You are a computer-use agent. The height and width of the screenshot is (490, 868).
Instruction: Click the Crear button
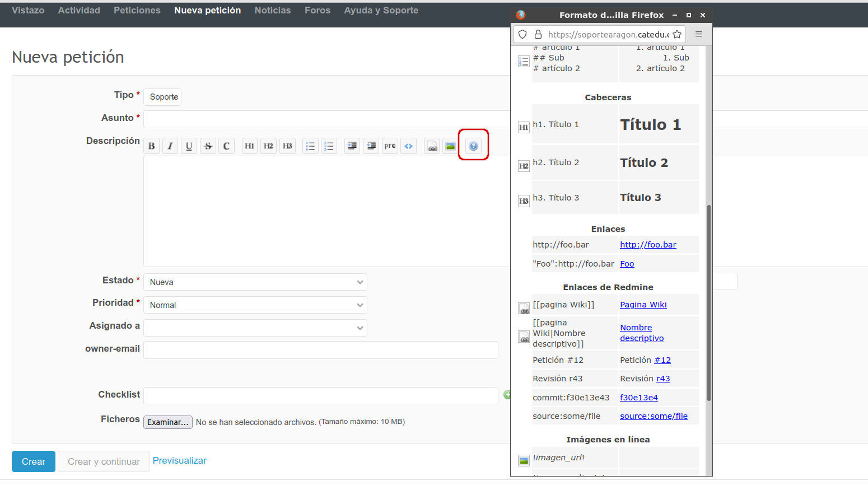[34, 461]
